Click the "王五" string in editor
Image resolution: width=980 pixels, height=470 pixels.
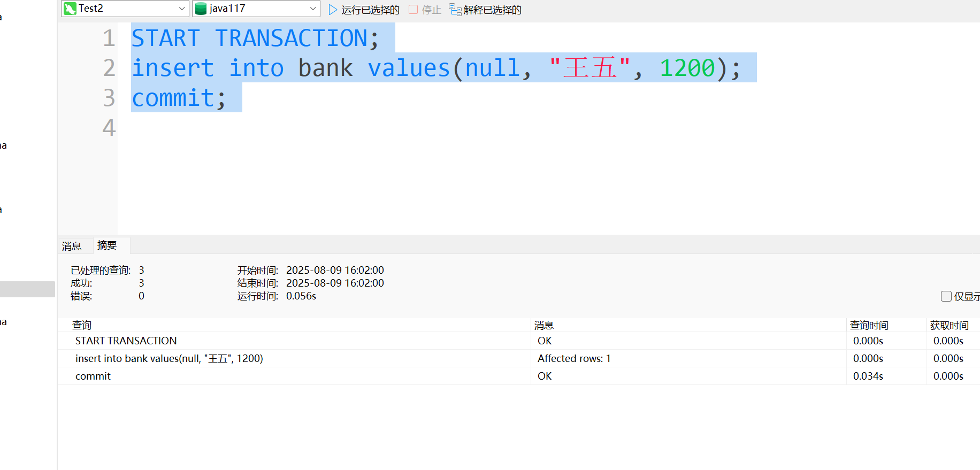click(590, 68)
